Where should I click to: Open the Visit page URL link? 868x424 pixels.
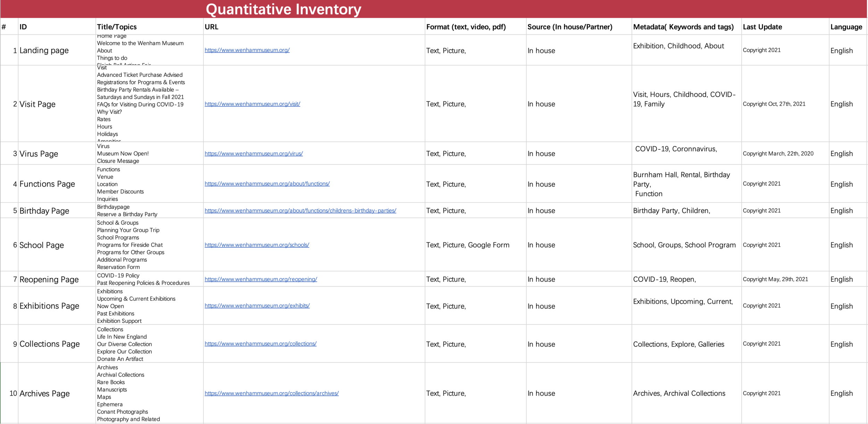click(x=252, y=104)
